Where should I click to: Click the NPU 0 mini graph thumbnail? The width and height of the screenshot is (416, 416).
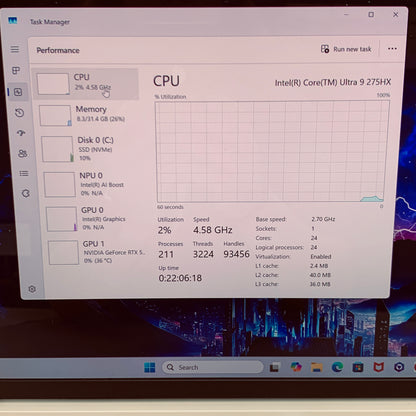tap(60, 184)
